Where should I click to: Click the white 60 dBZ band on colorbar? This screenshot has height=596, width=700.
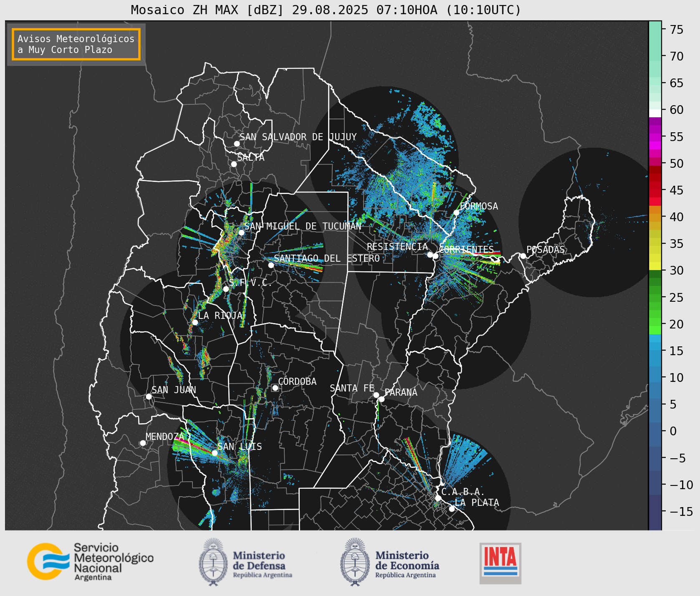pyautogui.click(x=655, y=113)
